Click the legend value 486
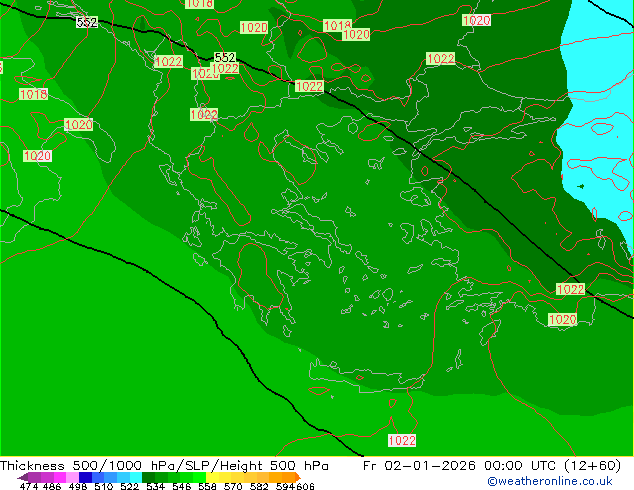Image resolution: width=634 pixels, height=490 pixels. pyautogui.click(x=52, y=486)
